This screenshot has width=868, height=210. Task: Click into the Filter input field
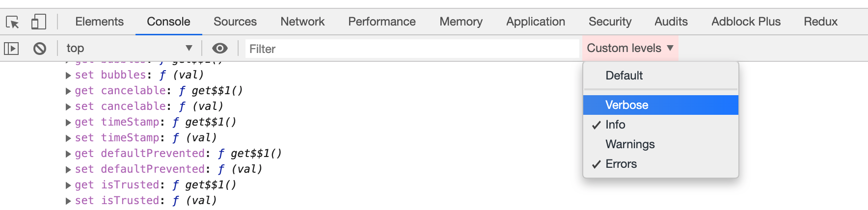(x=412, y=49)
